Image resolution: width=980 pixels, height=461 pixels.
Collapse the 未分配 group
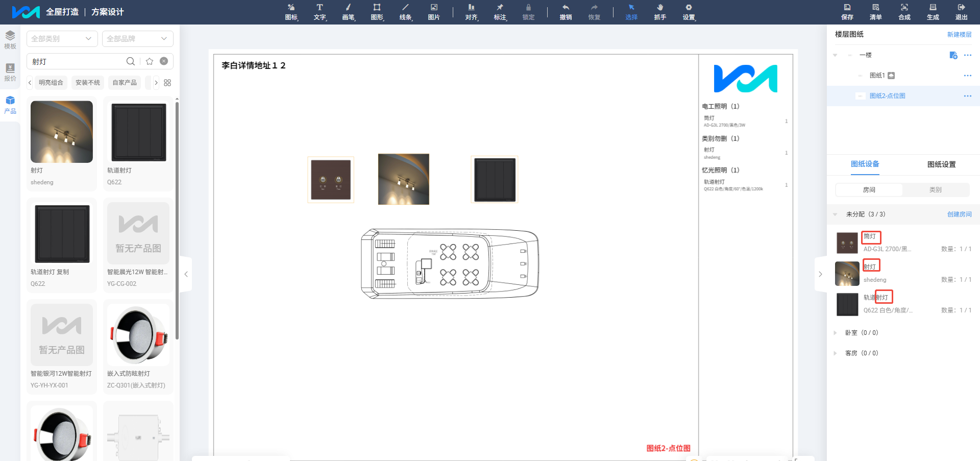835,214
